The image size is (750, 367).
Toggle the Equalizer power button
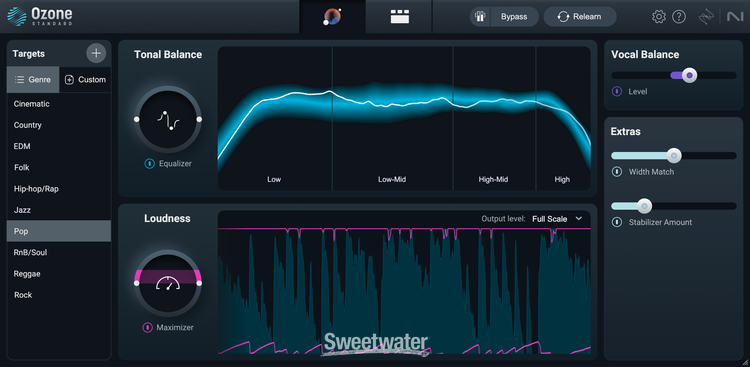pos(150,164)
